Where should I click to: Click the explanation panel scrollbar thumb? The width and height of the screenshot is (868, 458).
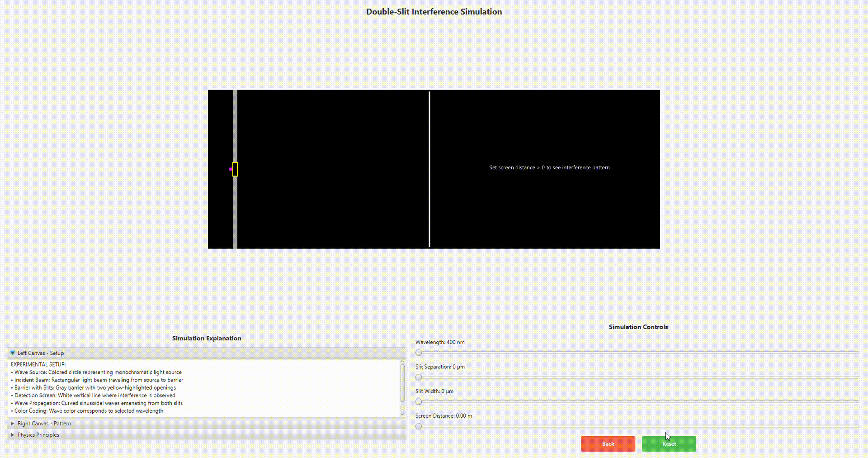[402, 382]
